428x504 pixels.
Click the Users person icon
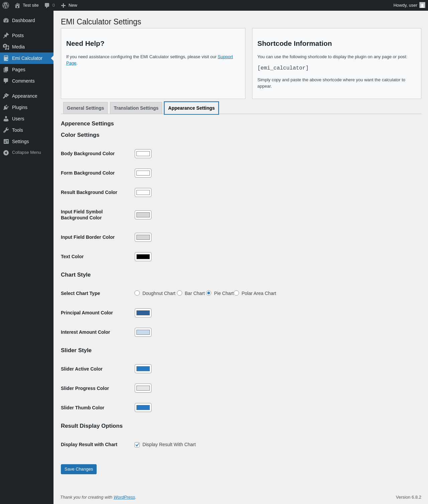[x=6, y=119]
